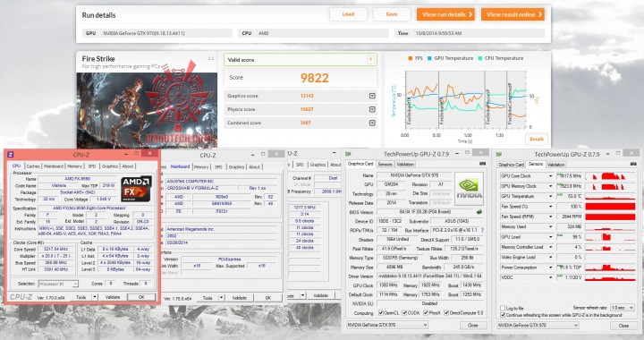Viewport: 644px width, 340px height.
Task: Click the FPS and temperature line chart
Action: [466, 99]
